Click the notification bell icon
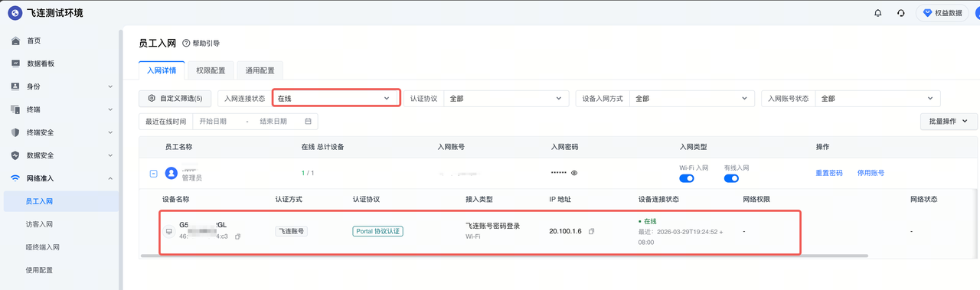Screen dimensions: 980x290 (878, 13)
